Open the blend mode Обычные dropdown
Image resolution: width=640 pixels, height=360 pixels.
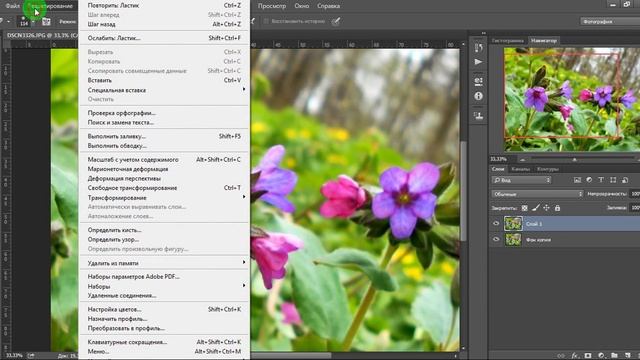(x=537, y=194)
